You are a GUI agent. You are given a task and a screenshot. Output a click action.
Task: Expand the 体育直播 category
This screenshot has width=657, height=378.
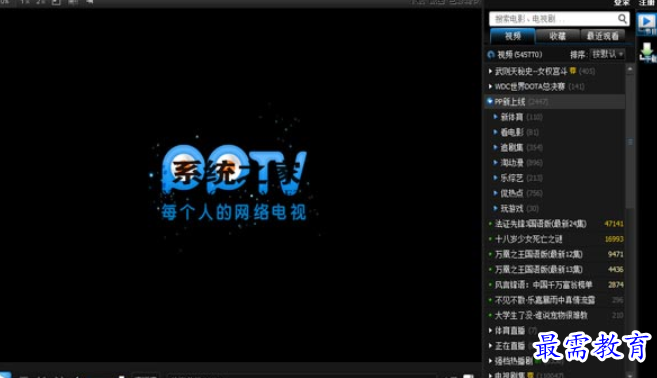pyautogui.click(x=490, y=330)
